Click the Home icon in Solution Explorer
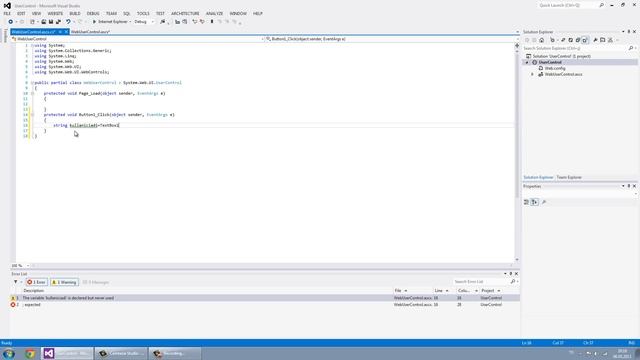 (x=542, y=40)
